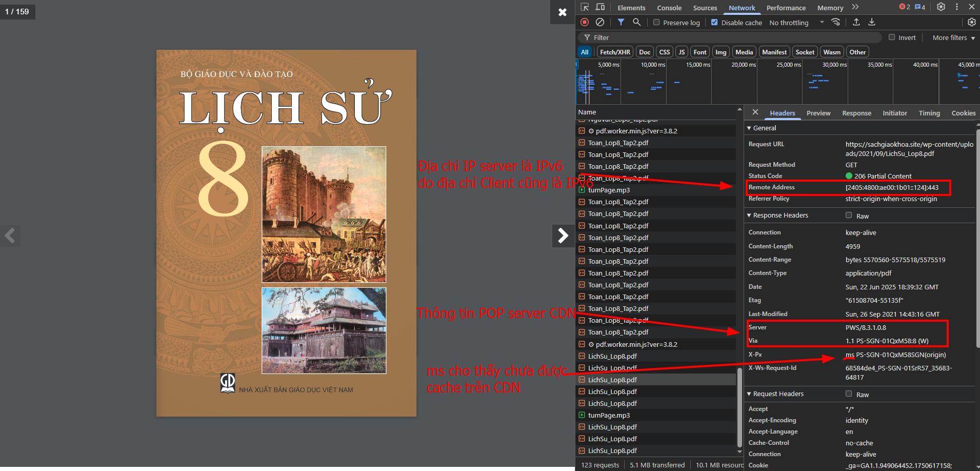Click the record network log icon
This screenshot has height=471, width=980.
pyautogui.click(x=585, y=22)
